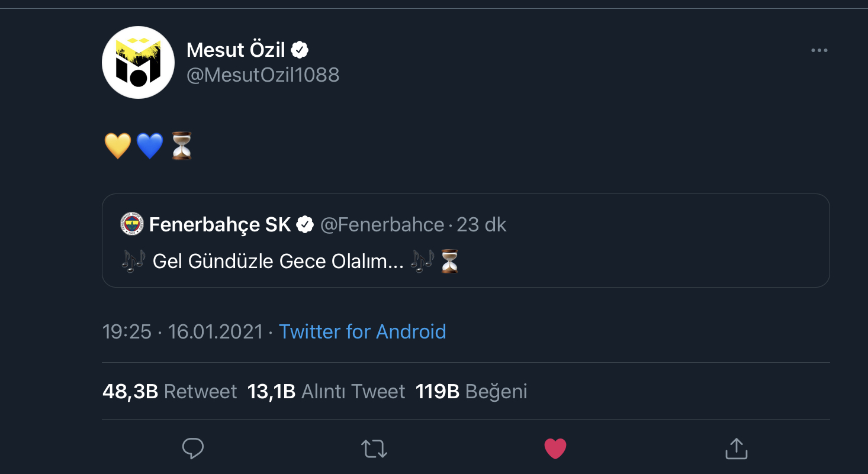Toggle the red heart like button
This screenshot has width=868, height=474.
pos(555,449)
